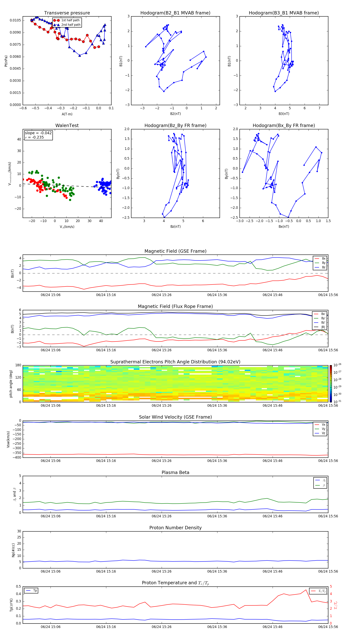Click the "Hodogram(B3_B1 MVAB frame)" title

pyautogui.click(x=284, y=13)
